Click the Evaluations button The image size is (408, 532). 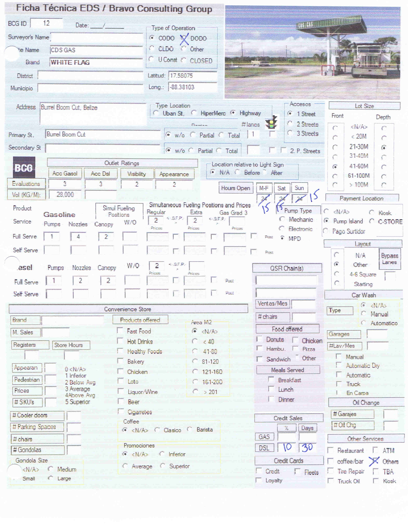[x=26, y=184]
